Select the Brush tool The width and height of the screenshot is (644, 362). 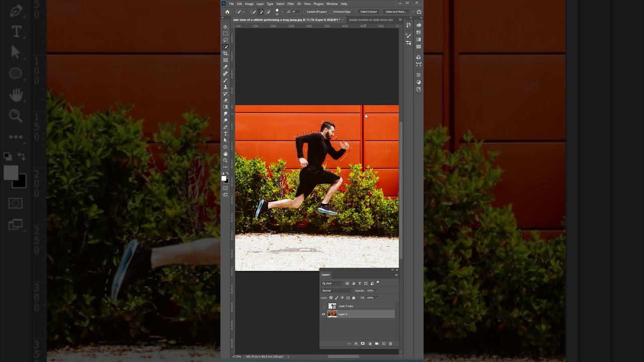coord(225,80)
